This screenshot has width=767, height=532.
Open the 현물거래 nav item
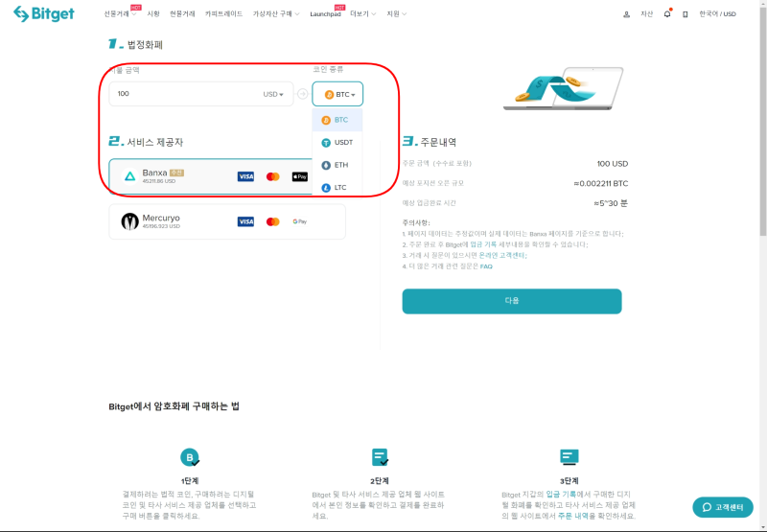(x=182, y=13)
